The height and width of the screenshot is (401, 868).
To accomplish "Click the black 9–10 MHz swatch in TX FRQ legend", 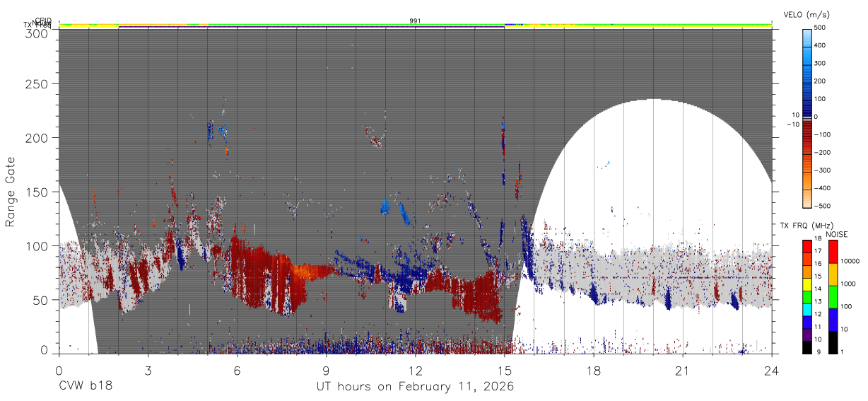I will [x=807, y=347].
